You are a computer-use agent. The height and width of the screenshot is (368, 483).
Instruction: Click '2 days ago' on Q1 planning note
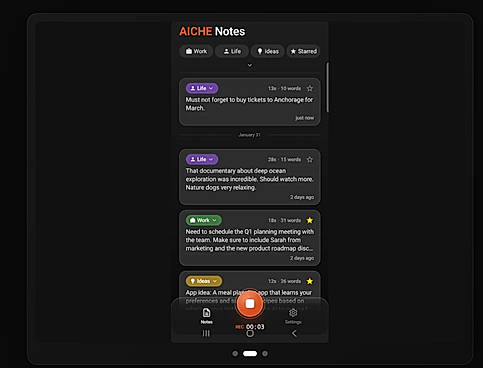click(x=302, y=258)
